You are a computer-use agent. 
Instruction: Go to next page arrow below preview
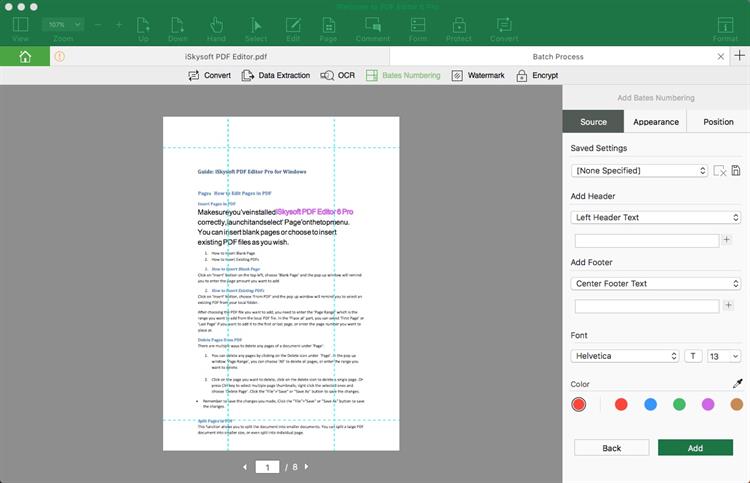(x=307, y=466)
